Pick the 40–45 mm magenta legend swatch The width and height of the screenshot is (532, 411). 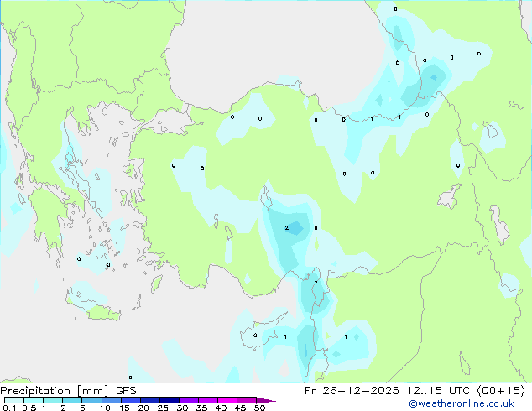(227, 400)
